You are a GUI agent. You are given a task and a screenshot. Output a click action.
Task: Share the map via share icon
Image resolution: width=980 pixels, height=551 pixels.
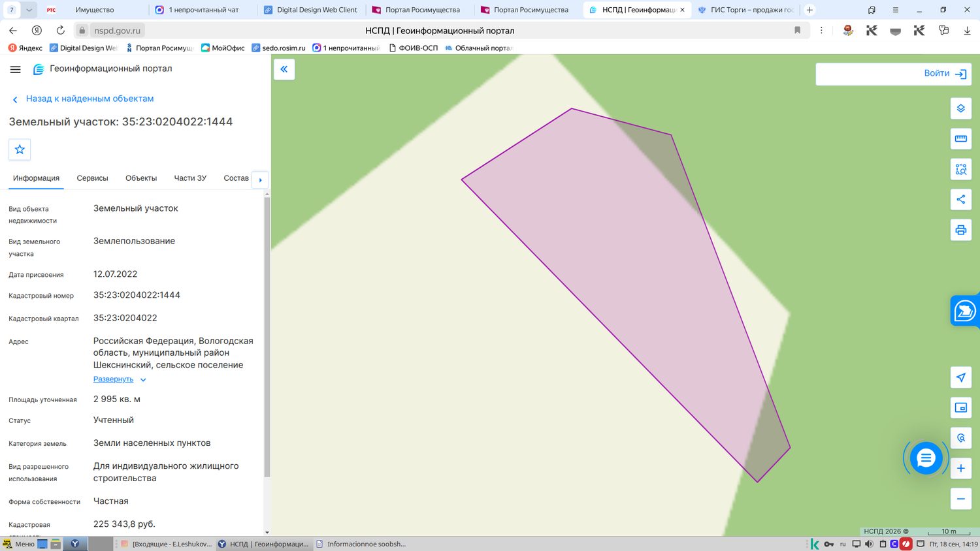pyautogui.click(x=960, y=199)
